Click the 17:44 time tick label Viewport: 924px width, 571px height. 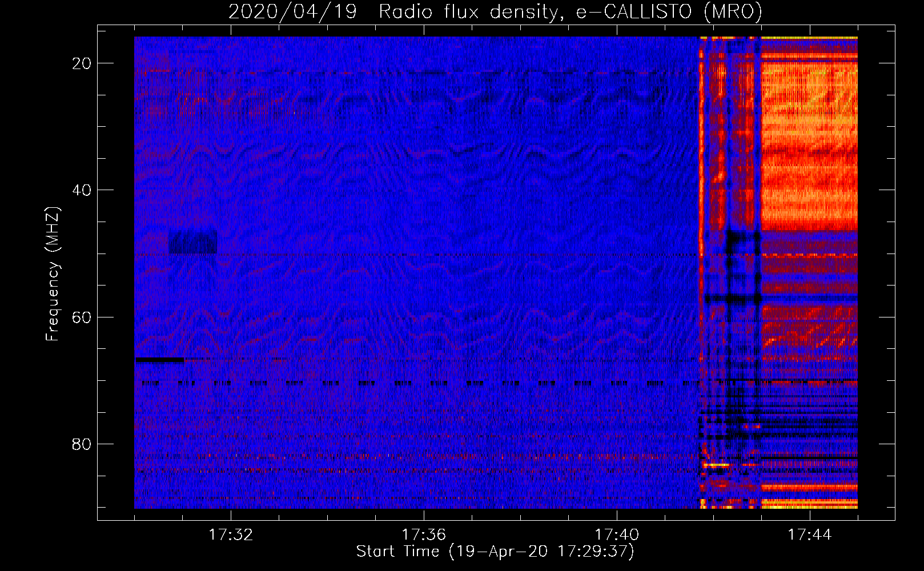(x=810, y=535)
